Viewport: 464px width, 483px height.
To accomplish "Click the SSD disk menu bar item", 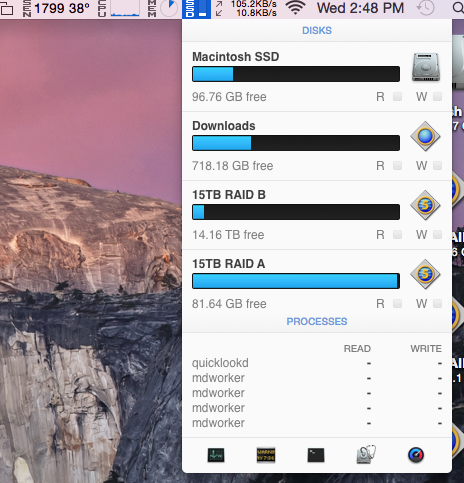I will pos(196,9).
